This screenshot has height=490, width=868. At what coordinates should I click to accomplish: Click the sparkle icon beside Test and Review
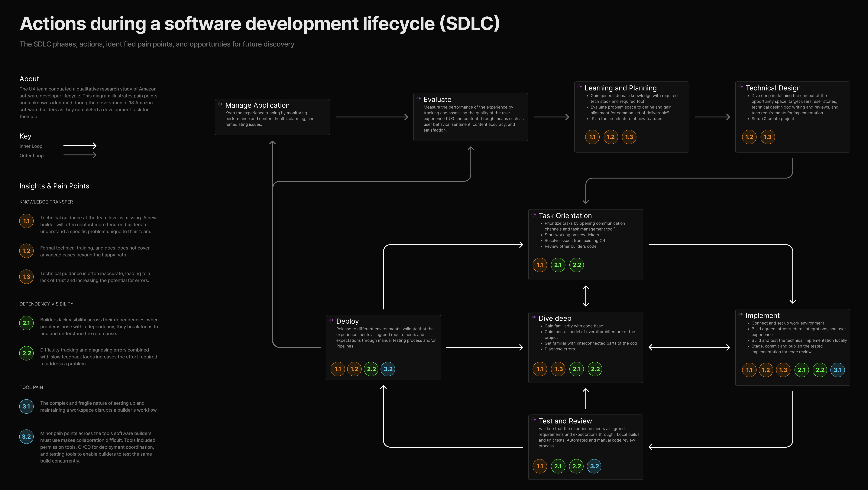534,420
